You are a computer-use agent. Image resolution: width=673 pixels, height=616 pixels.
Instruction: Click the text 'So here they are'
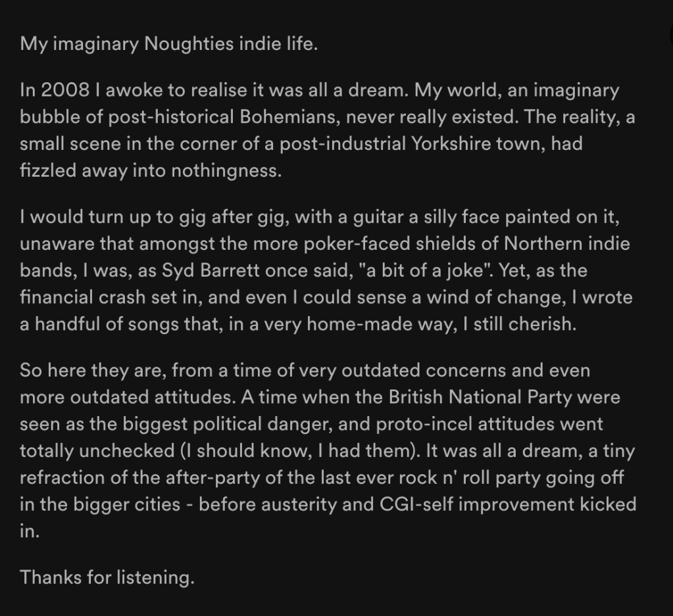point(92,371)
